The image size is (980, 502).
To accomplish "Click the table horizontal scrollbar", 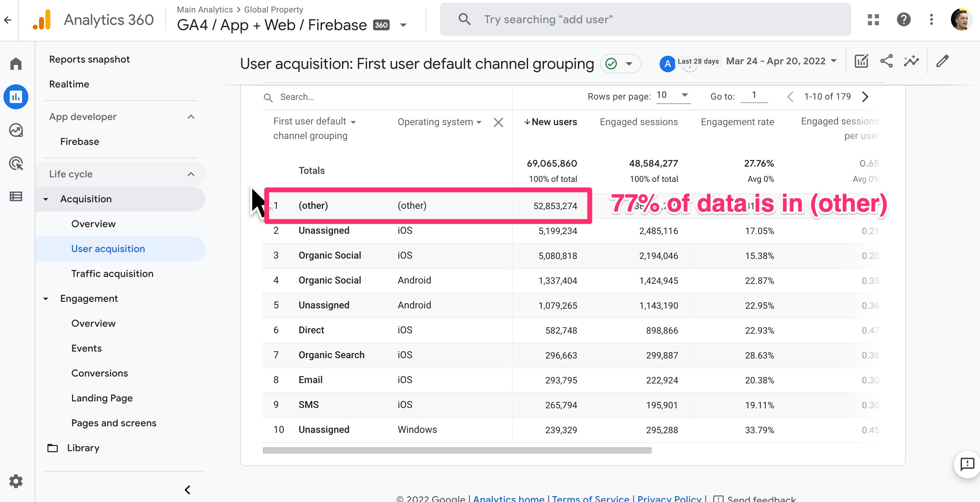I will point(457,450).
